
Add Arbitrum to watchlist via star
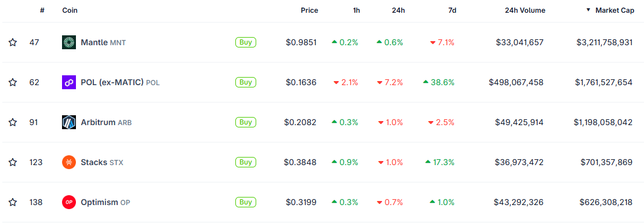pyautogui.click(x=13, y=122)
